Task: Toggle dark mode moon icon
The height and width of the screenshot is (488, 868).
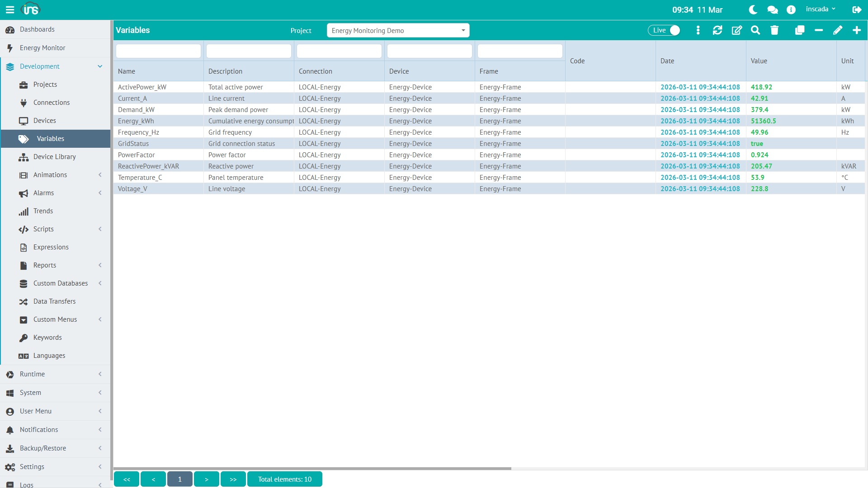Action: [753, 9]
